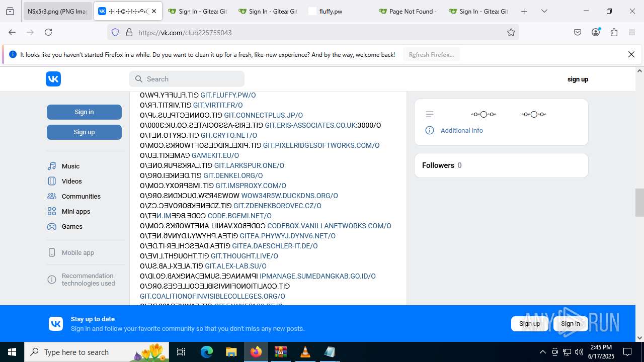Open the Firefox hamburger menu

pos(632,32)
